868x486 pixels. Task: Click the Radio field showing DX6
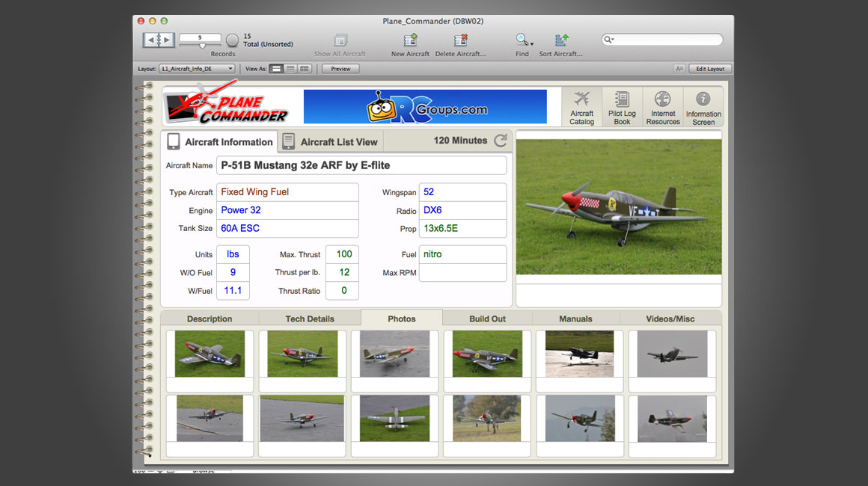(462, 210)
